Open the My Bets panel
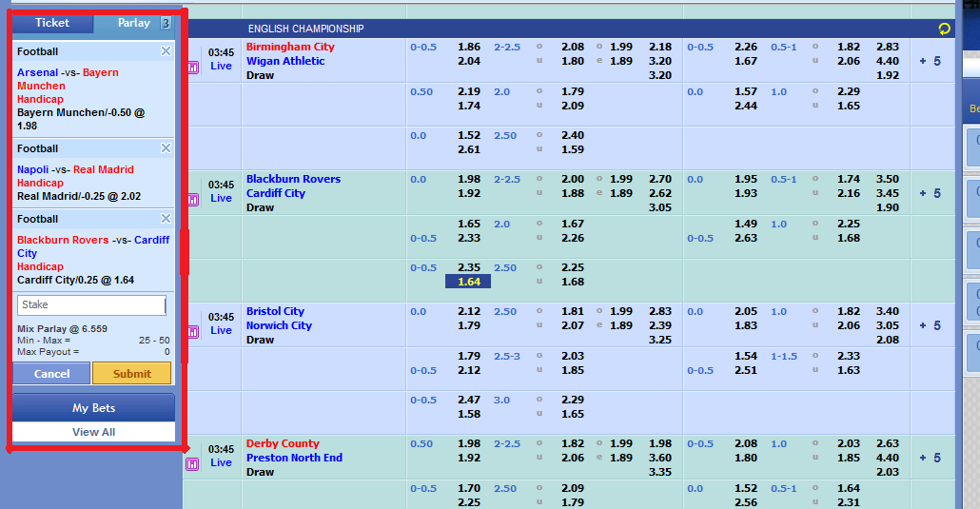The height and width of the screenshot is (509, 980). coord(93,408)
